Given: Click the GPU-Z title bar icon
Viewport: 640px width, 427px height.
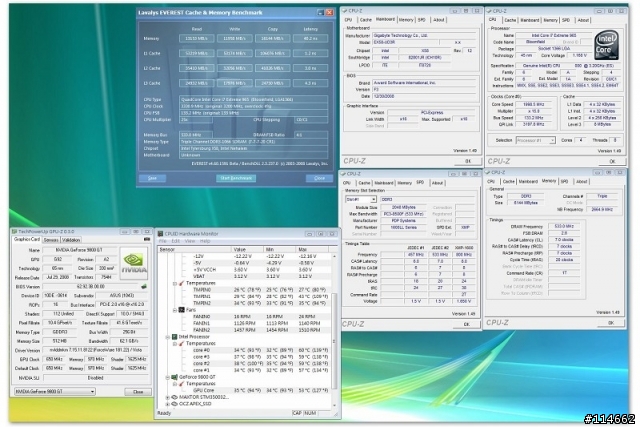Looking at the screenshot, I should click(x=14, y=231).
